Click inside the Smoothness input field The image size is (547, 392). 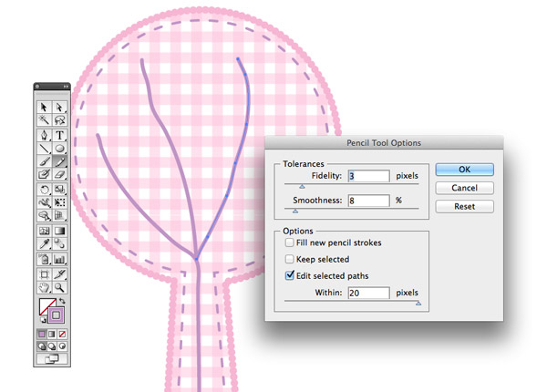click(x=368, y=201)
